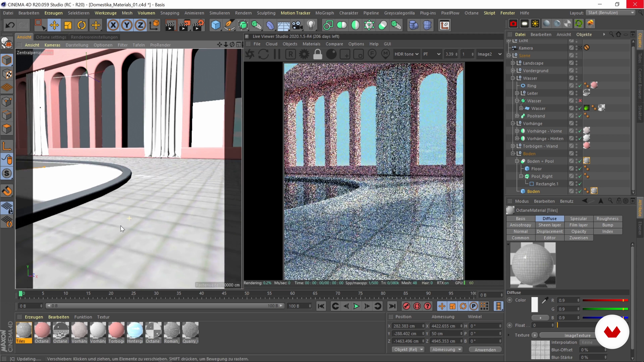Open Live Viewer Materials menu
Image resolution: width=644 pixels, height=362 pixels.
point(311,44)
